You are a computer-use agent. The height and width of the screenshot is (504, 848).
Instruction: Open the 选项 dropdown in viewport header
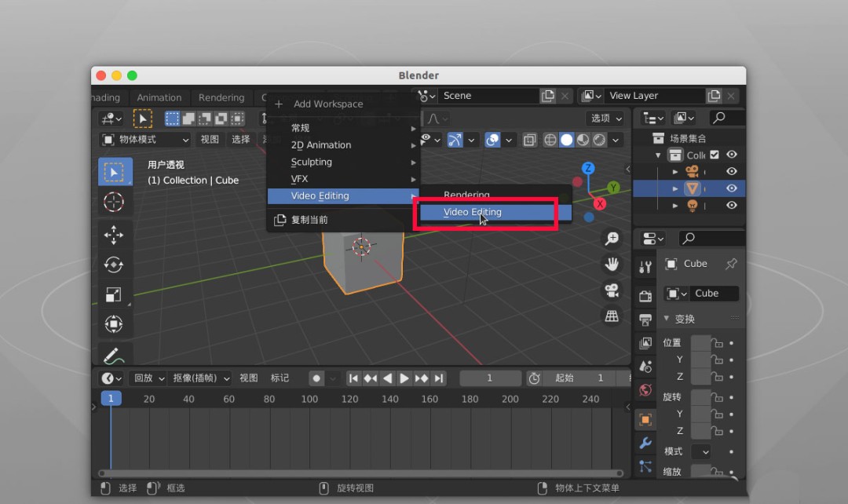tap(605, 119)
